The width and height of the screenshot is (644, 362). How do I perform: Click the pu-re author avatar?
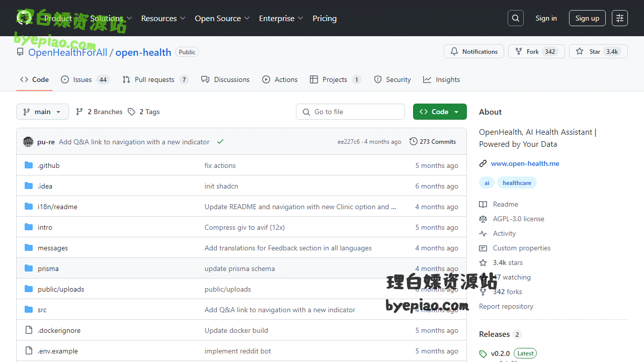(28, 142)
